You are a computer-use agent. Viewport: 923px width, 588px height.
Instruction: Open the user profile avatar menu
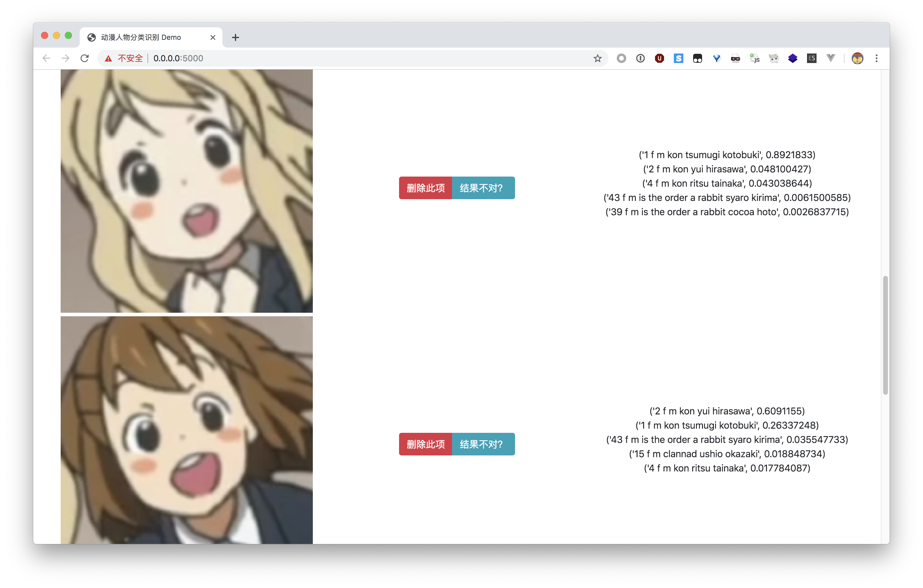(x=857, y=58)
